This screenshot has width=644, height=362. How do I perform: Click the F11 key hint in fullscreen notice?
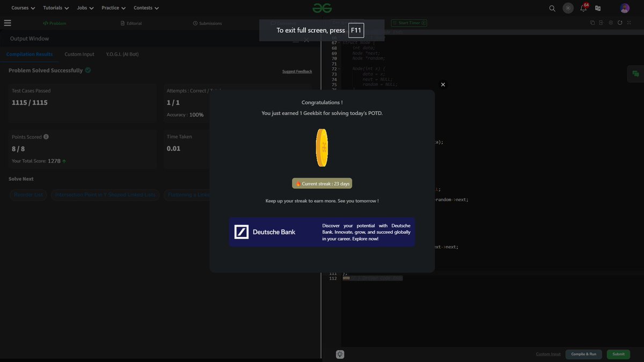point(356,30)
